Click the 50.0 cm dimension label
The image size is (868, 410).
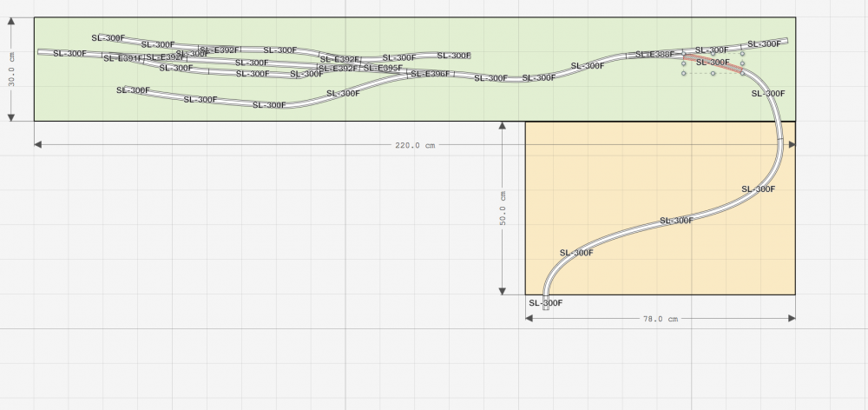(x=503, y=208)
